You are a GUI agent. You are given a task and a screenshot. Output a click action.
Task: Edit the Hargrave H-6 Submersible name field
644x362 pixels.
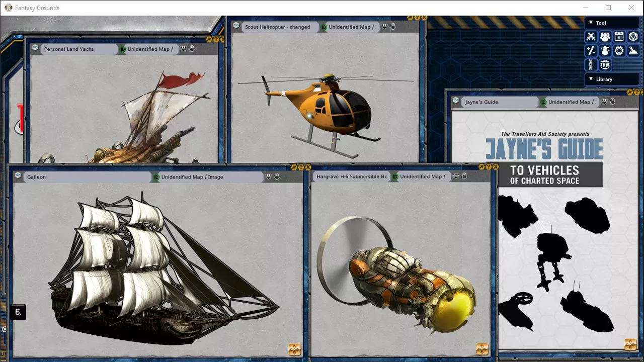(351, 176)
